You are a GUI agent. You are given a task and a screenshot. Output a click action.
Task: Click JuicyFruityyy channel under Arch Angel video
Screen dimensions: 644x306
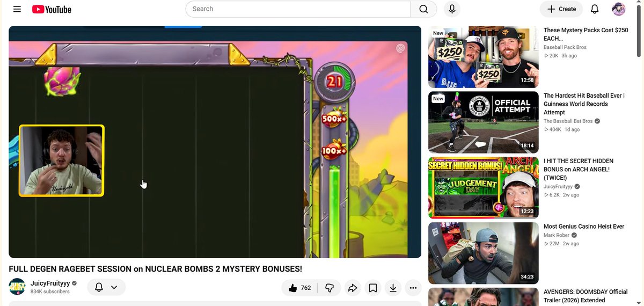pos(558,187)
